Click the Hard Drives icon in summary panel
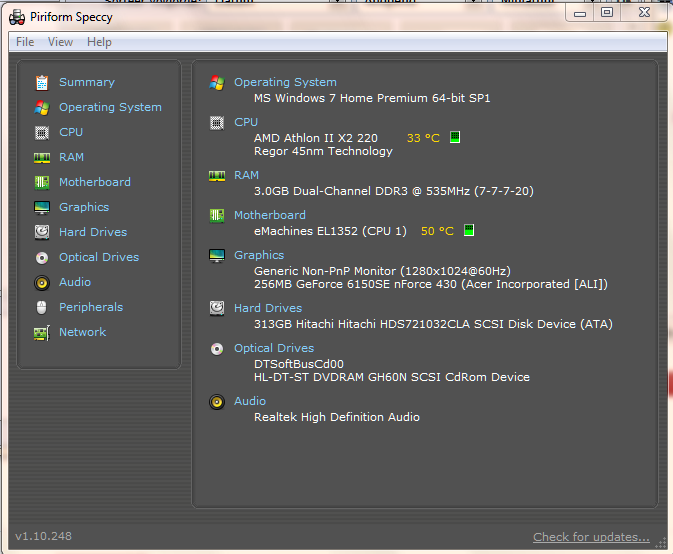This screenshot has width=673, height=554. tap(217, 308)
